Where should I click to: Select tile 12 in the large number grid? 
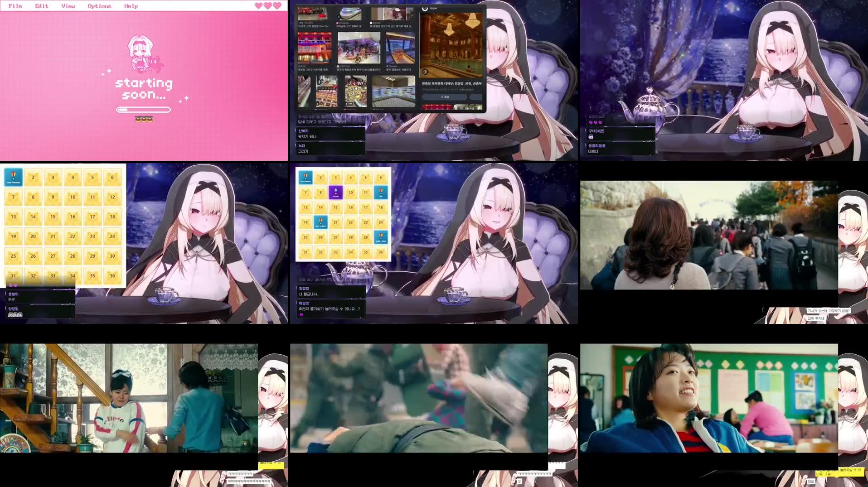click(x=112, y=197)
